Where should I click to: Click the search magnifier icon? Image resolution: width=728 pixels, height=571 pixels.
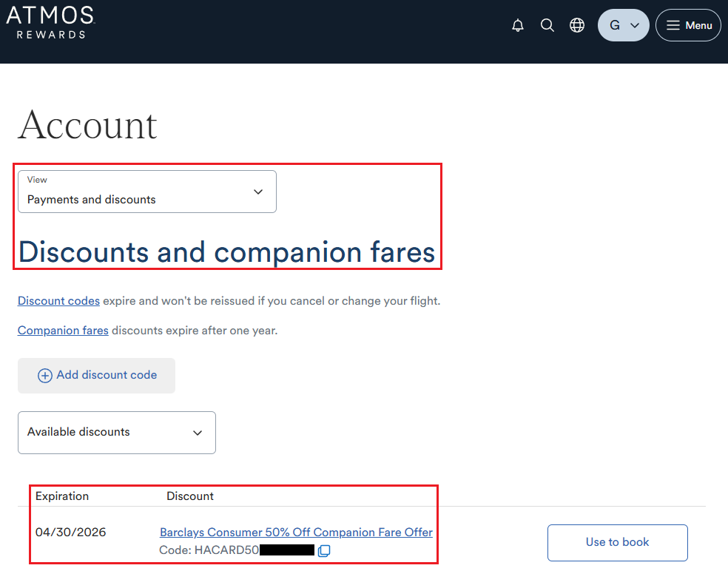(x=547, y=25)
